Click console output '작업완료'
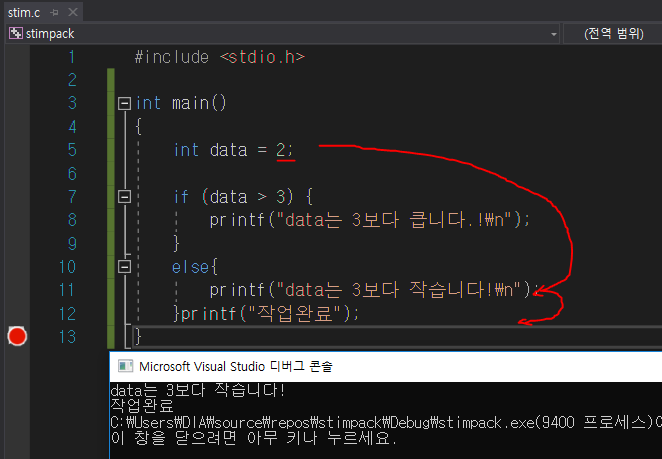Screen dimensions: 662x459 tap(142, 406)
